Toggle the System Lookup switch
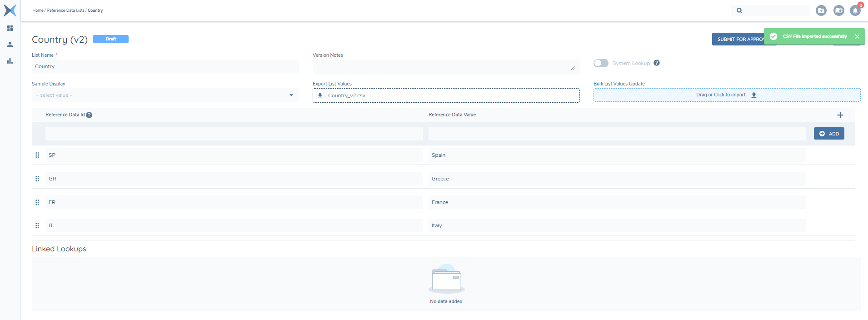 (x=601, y=63)
